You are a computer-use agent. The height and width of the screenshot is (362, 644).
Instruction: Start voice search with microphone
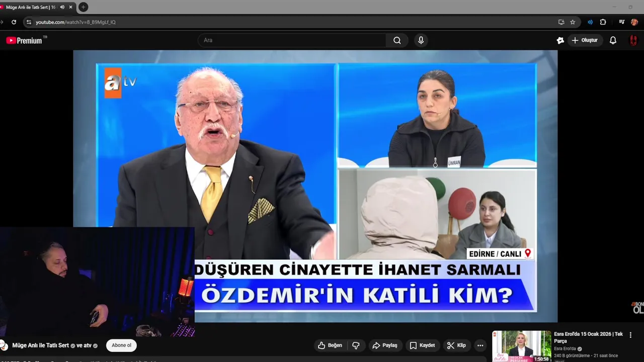tap(421, 40)
